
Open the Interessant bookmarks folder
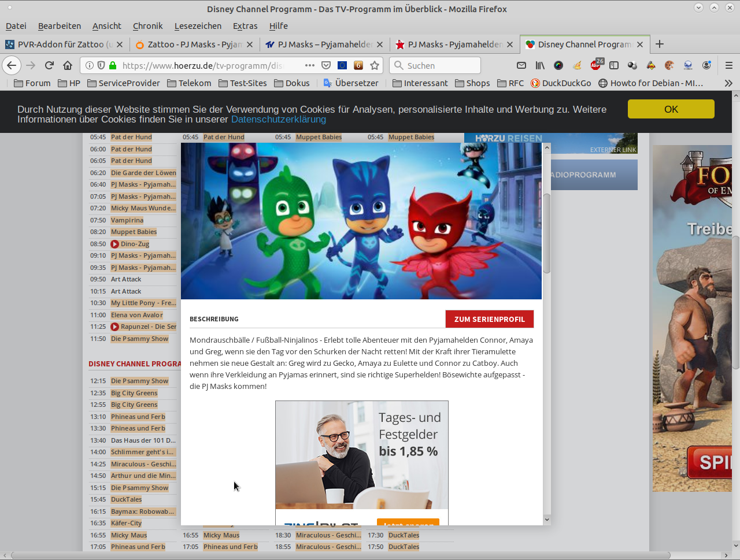click(x=420, y=83)
